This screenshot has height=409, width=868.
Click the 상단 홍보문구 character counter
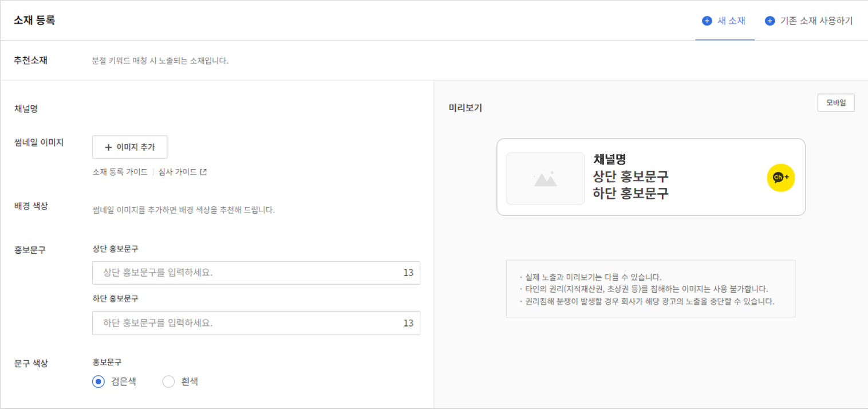[408, 273]
